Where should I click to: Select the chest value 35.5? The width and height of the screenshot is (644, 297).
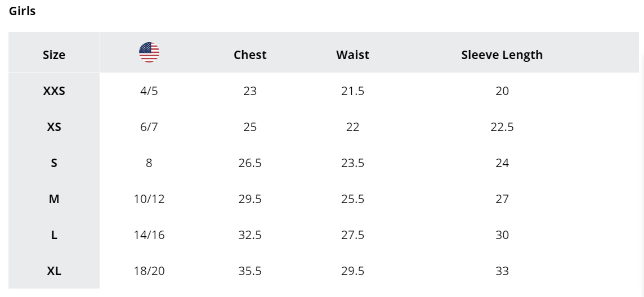(250, 271)
